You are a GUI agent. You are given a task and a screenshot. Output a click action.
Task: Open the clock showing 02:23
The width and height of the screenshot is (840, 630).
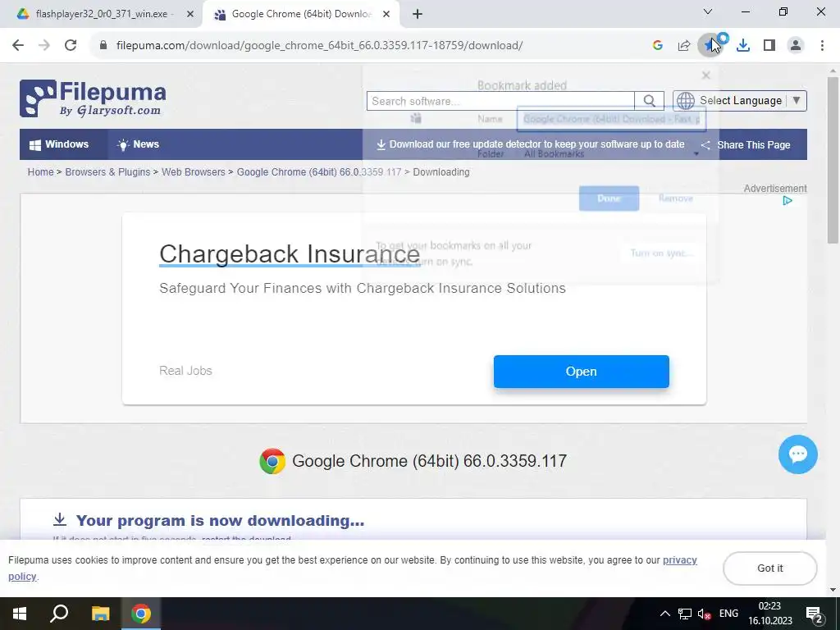click(769, 614)
